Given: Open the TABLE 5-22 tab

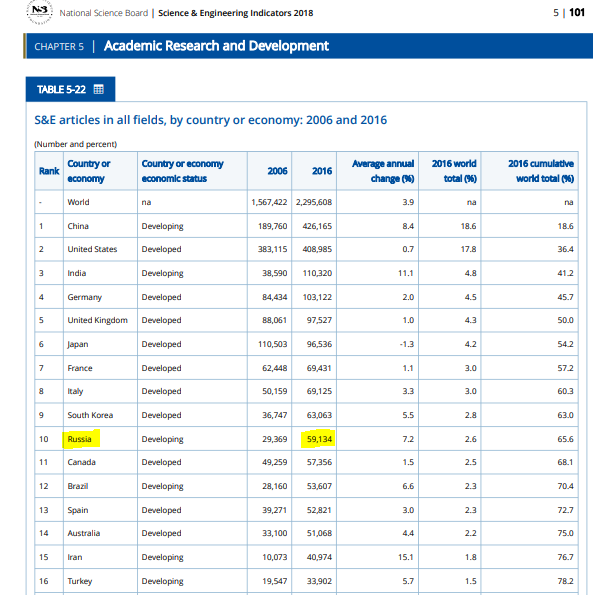Looking at the screenshot, I should coord(71,89).
